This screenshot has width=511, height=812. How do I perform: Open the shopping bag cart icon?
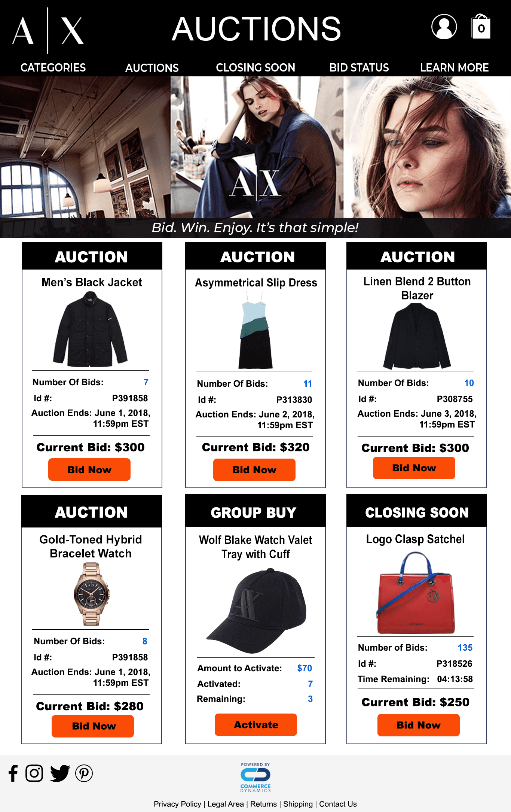tap(481, 27)
